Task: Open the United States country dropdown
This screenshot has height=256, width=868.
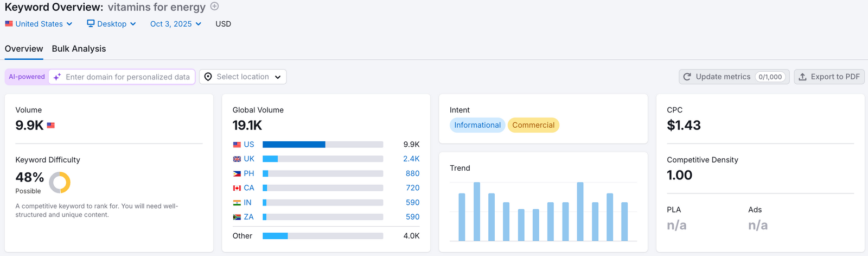Action: coord(39,24)
